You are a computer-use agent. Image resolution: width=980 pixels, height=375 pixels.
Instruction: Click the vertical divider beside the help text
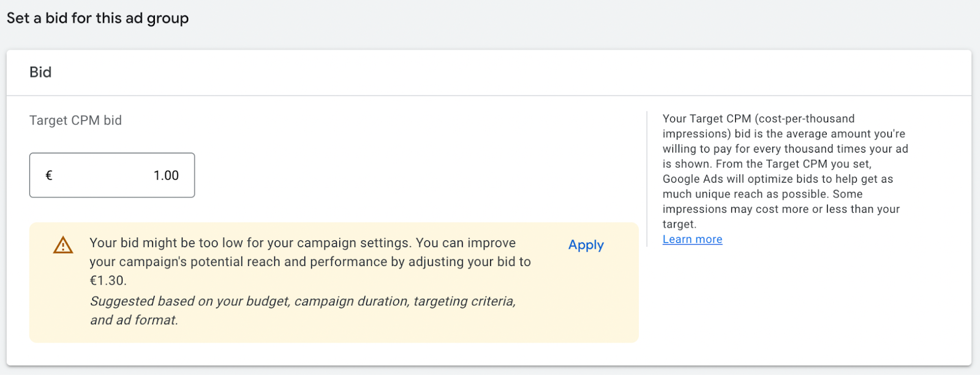647,179
